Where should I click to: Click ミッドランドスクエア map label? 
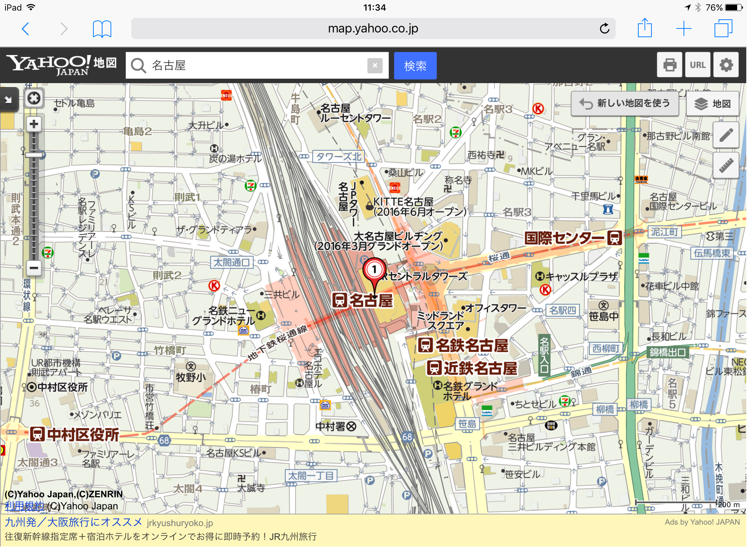click(441, 320)
